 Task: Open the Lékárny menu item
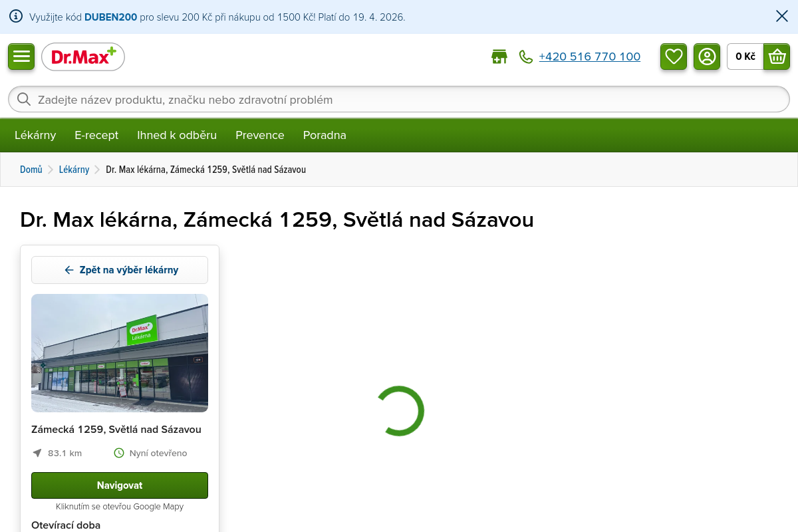click(x=35, y=135)
